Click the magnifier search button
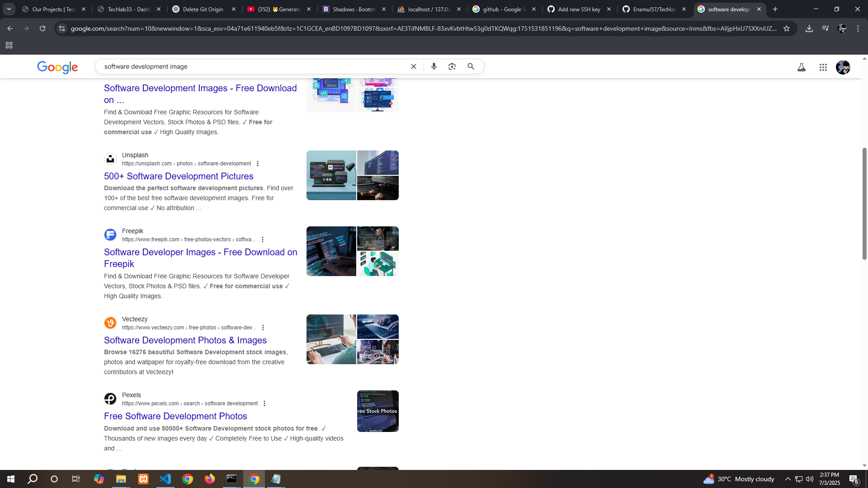Viewport: 868px width, 488px height. [x=471, y=66]
